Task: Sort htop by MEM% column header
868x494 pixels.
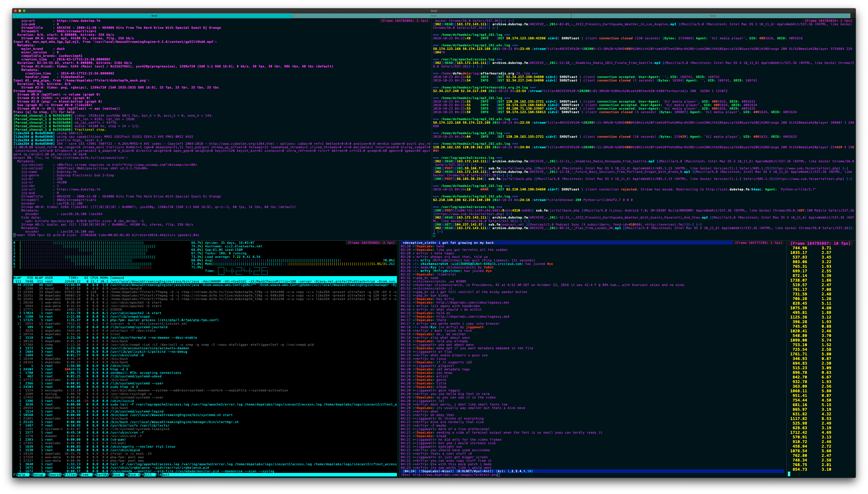Action: [x=104, y=278]
